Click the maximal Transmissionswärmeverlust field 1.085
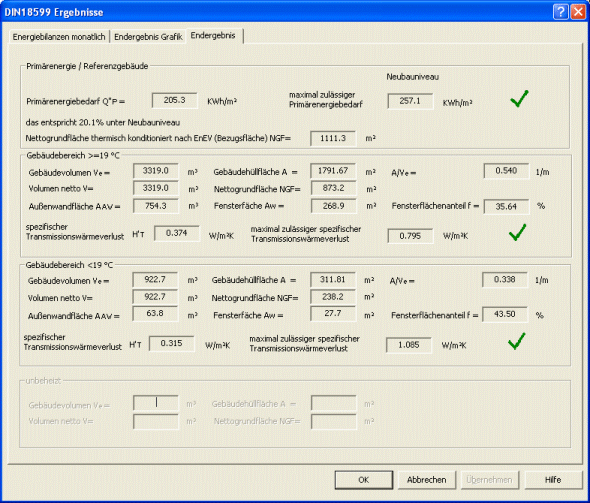The image size is (590, 503). (x=409, y=345)
